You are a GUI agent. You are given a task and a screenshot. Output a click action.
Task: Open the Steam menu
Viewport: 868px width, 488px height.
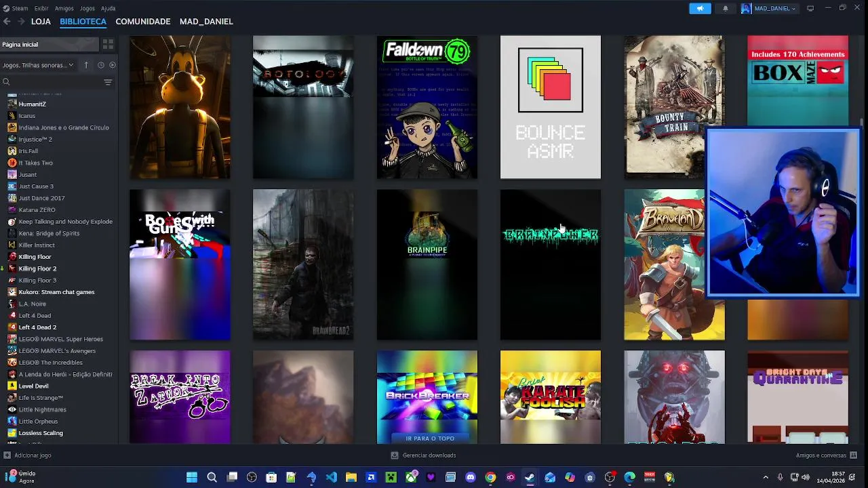[x=16, y=8]
